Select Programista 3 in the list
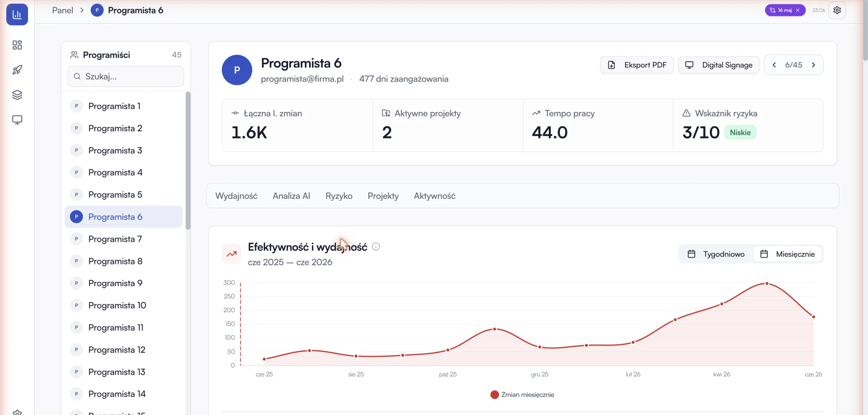The height and width of the screenshot is (415, 868). click(123, 151)
